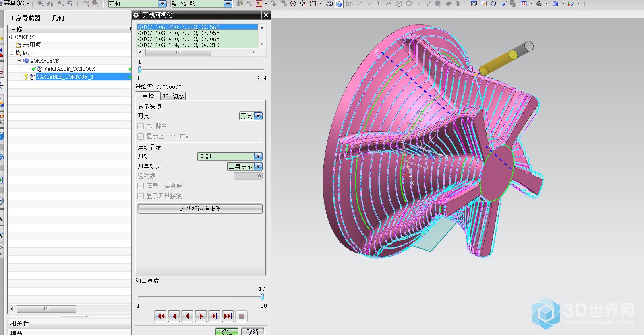Open the render style dropdown arrow beside blue cube
Image resolution: width=644 pixels, height=335 pixels.
[563, 4]
